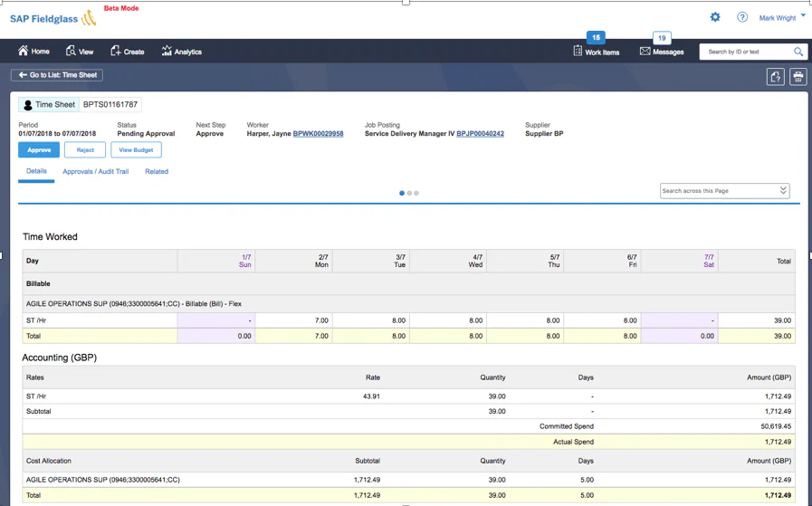The image size is (812, 506).
Task: Approve the time sheet
Action: 39,149
